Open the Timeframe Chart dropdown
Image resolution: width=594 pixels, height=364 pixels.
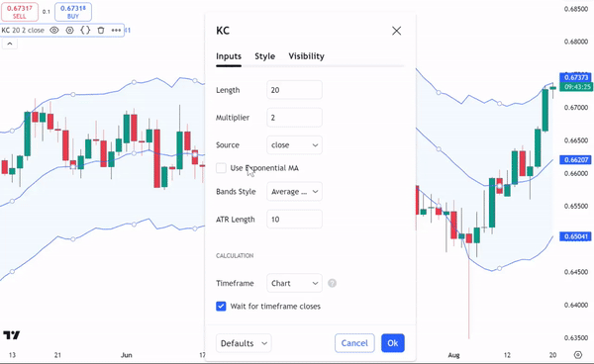click(294, 283)
